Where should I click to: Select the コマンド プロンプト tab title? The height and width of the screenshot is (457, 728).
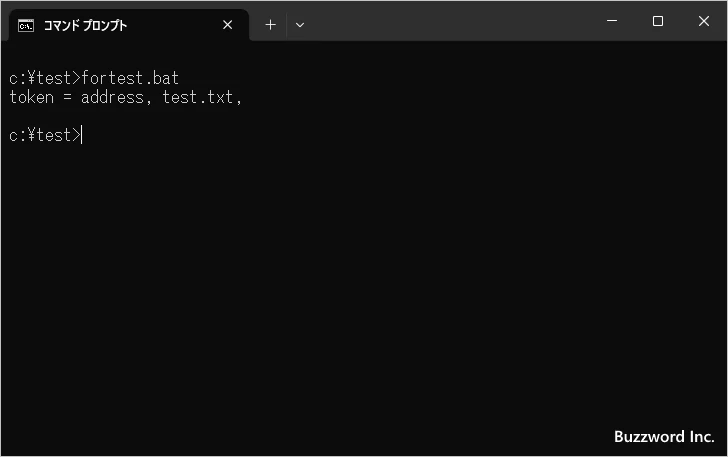[x=85, y=25]
